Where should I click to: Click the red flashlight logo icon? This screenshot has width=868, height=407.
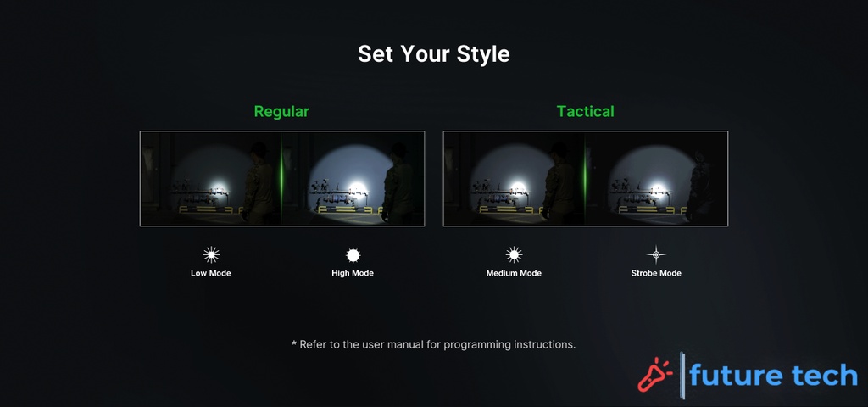655,374
